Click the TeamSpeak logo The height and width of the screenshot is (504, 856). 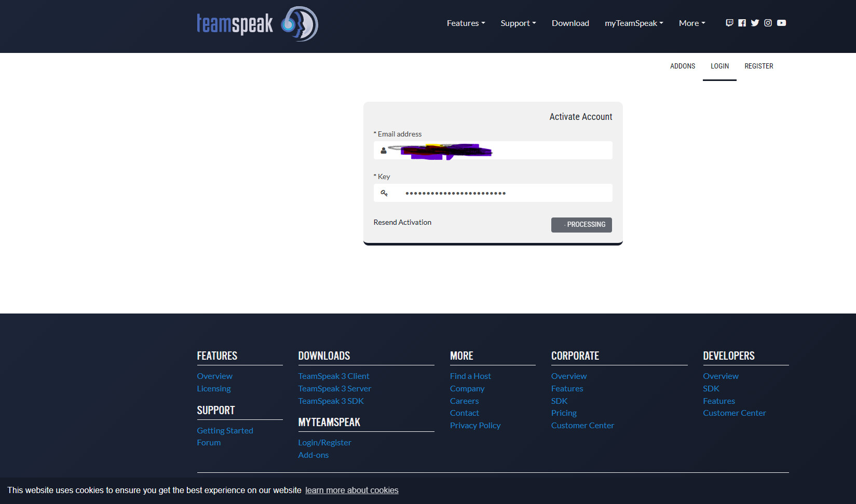click(x=257, y=24)
